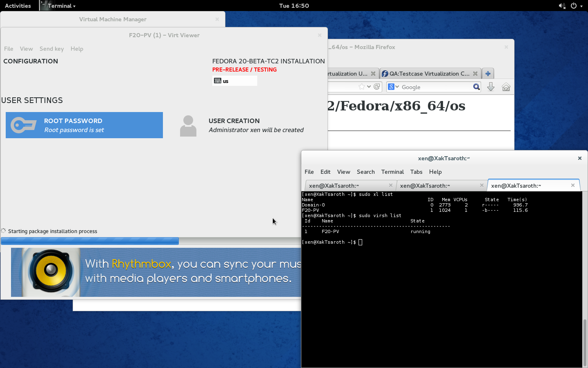Click the search magnifier in Google box

coord(476,87)
